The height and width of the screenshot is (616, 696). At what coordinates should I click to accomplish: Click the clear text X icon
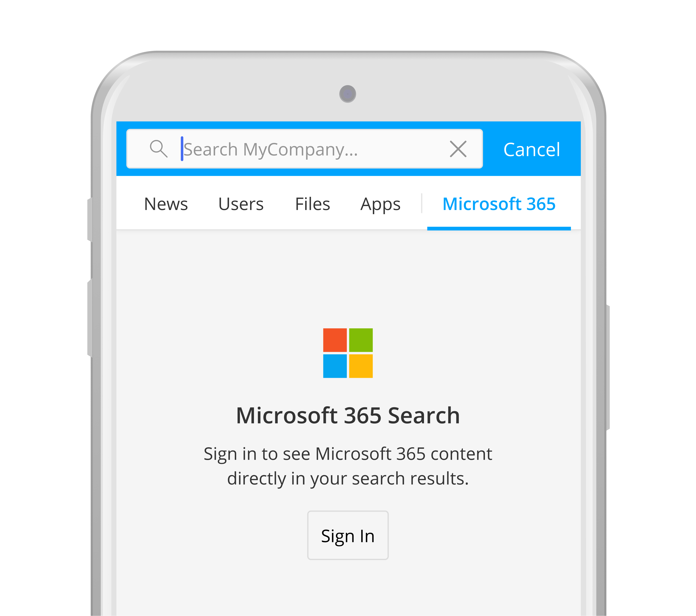coord(458,149)
